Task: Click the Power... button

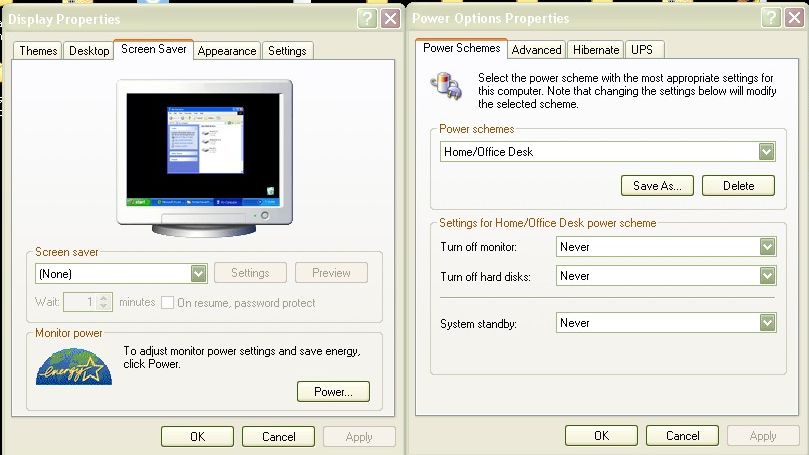Action: [x=333, y=392]
